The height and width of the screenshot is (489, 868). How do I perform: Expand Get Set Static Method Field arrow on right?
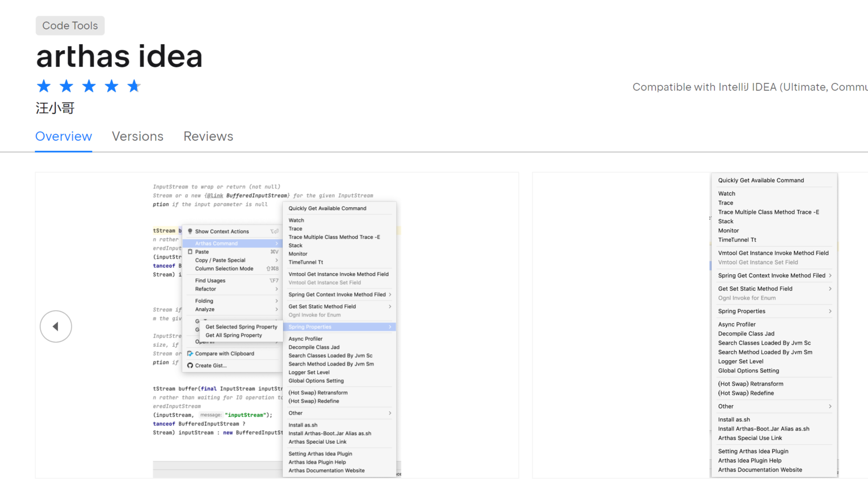point(830,289)
